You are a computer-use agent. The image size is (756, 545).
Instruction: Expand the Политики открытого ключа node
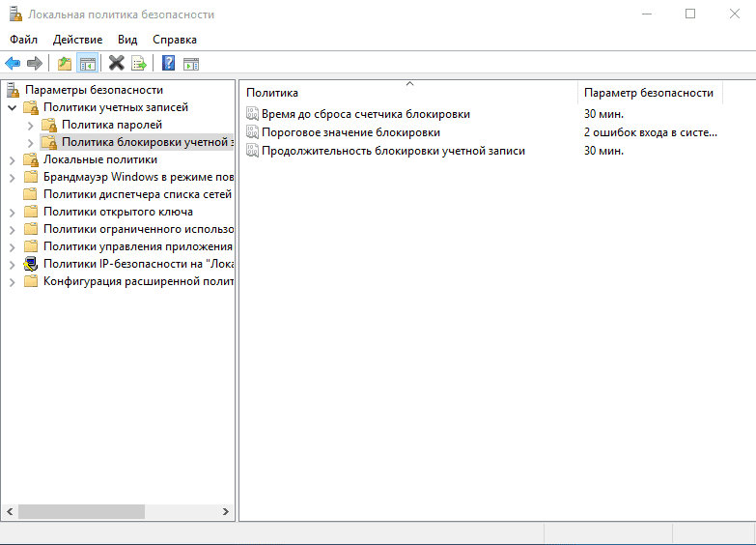[13, 212]
